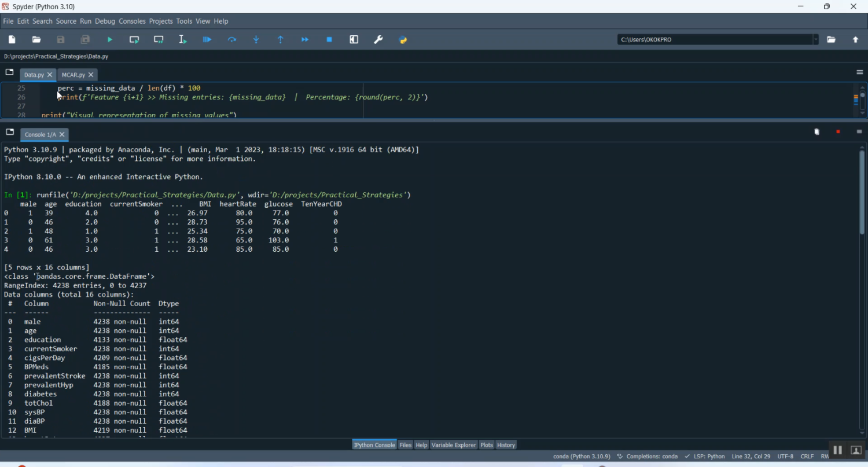Run current cell and advance
The height and width of the screenshot is (467, 868).
coord(159,40)
